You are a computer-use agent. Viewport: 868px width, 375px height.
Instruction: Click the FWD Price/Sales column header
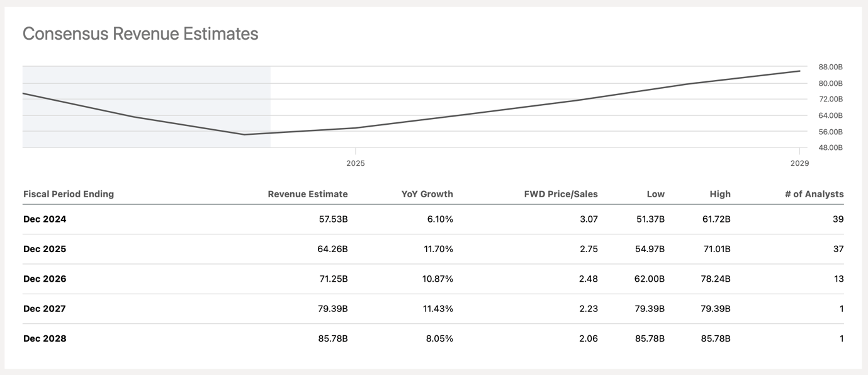pyautogui.click(x=560, y=194)
